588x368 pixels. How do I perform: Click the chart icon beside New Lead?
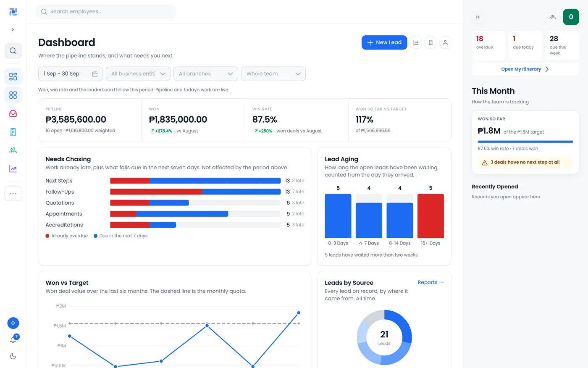[x=416, y=42]
